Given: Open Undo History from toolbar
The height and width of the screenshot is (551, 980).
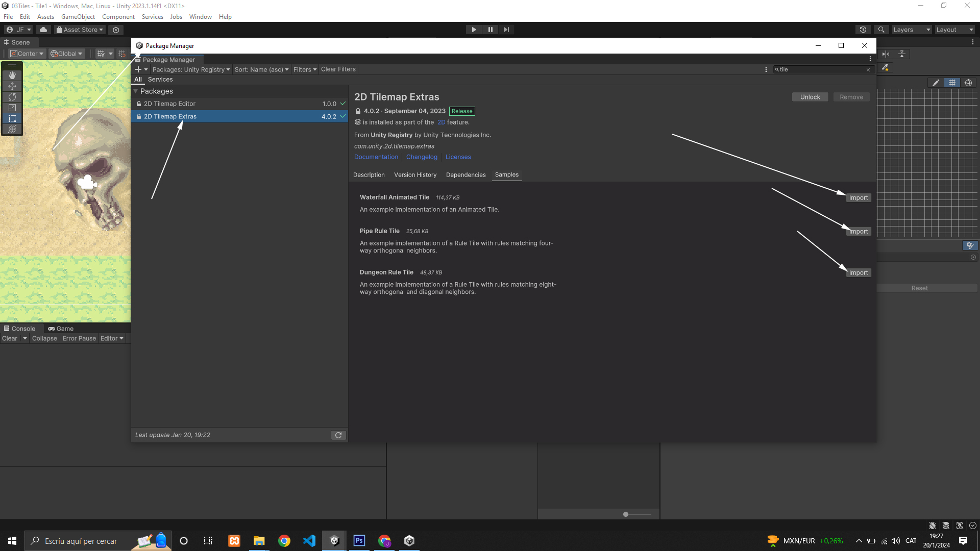Looking at the screenshot, I should coord(863,30).
